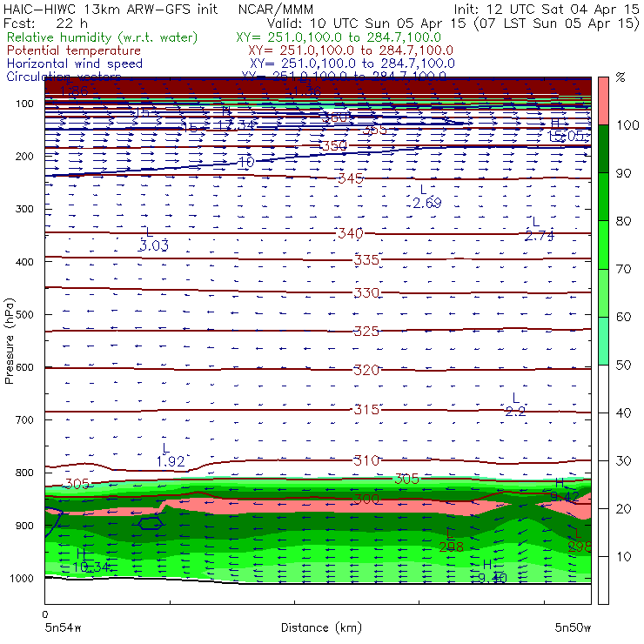644x644 pixels.
Task: Click the pink above-100% color bar segment
Action: [603, 101]
